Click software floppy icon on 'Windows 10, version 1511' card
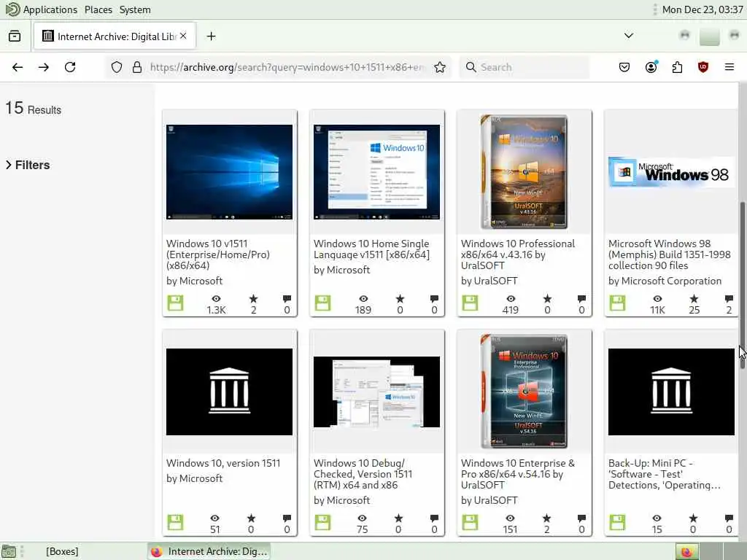The image size is (747, 560). [x=175, y=522]
